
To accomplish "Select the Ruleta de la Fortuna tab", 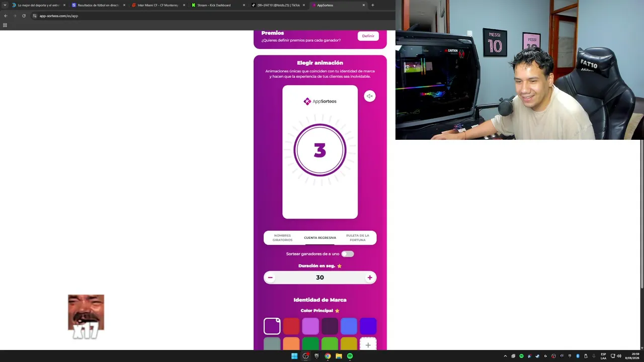I will coord(358,238).
